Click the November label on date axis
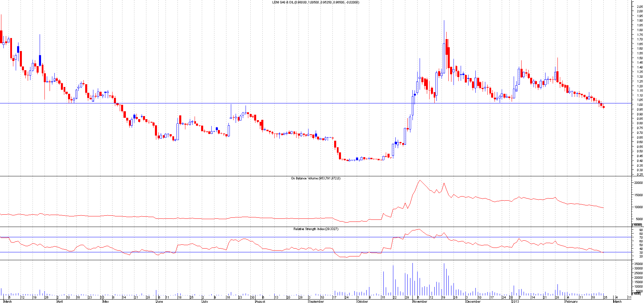Screen dimensions: 644x303 tap(420, 301)
